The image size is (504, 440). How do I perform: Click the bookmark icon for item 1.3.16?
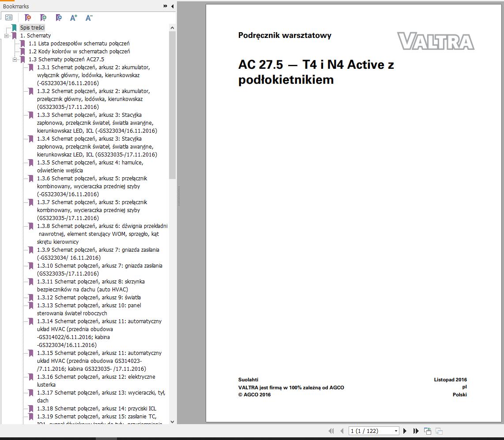[x=31, y=377]
